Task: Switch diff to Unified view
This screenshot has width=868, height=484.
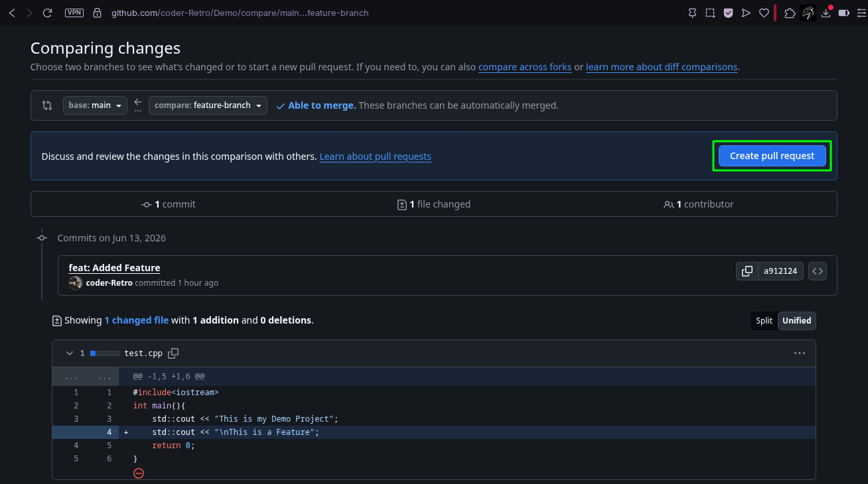Action: [x=796, y=321]
